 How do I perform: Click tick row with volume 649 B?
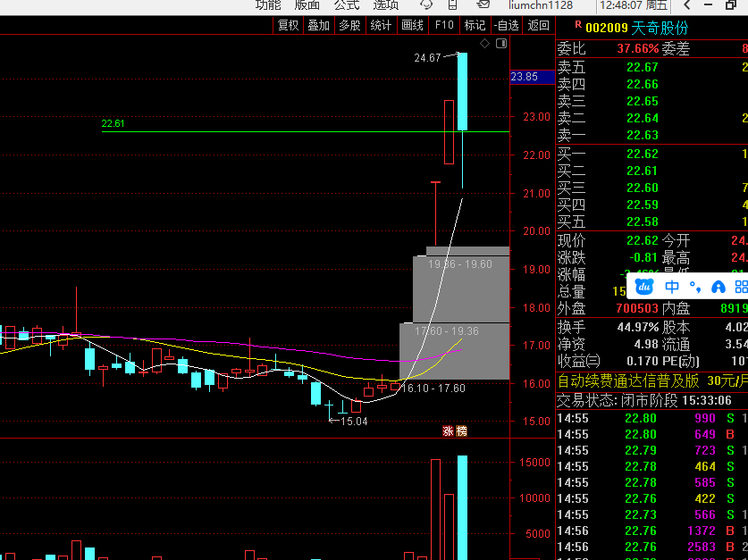tap(652, 434)
